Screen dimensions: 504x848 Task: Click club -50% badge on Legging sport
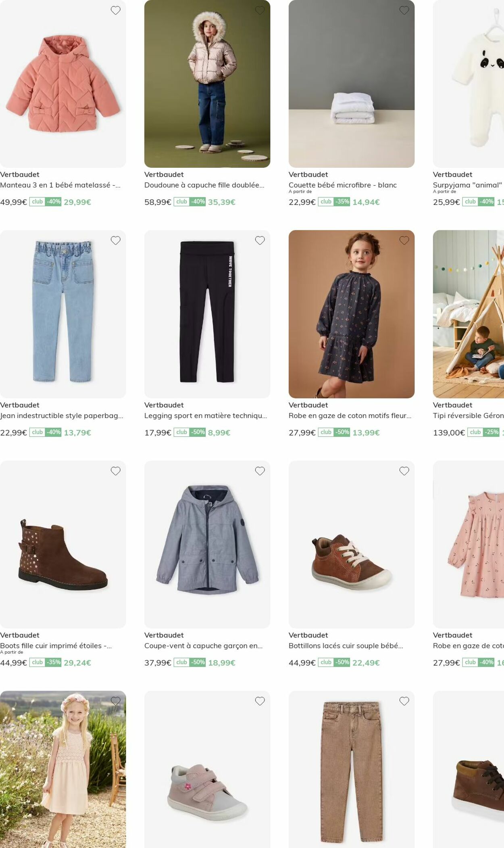[x=190, y=432]
